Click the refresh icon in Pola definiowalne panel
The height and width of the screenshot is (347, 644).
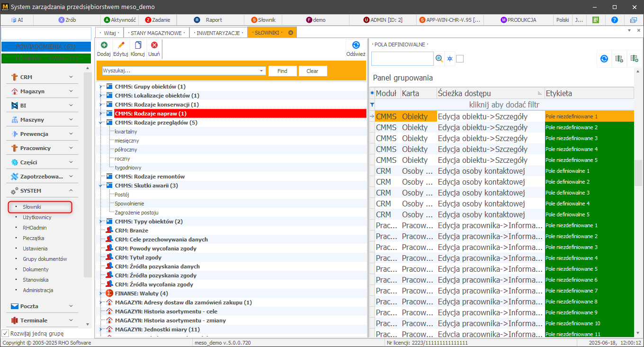pos(604,59)
